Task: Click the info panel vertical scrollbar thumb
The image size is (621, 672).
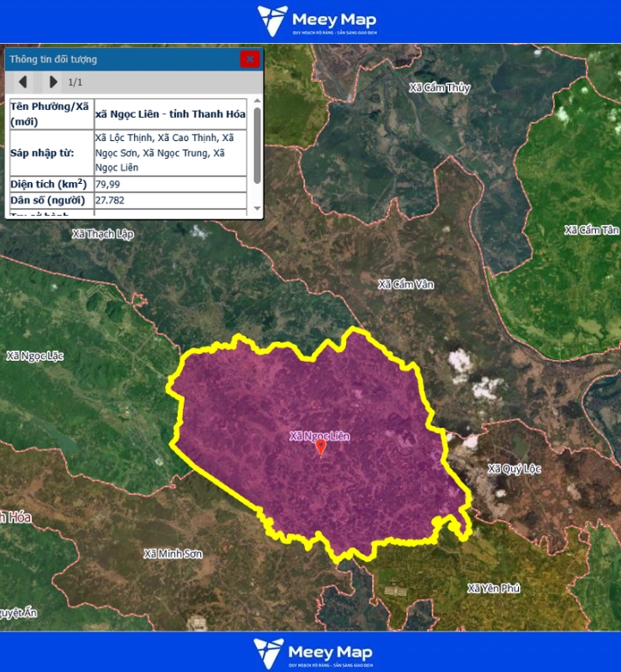Action: click(x=257, y=155)
